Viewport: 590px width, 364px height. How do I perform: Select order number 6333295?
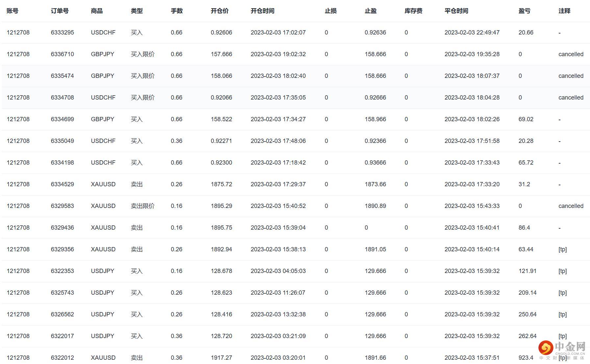pos(62,33)
